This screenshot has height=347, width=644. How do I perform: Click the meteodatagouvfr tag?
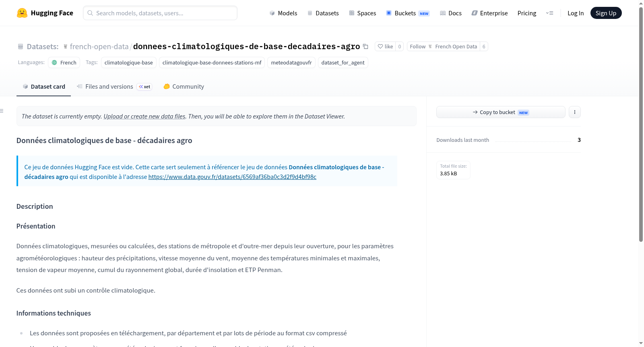click(291, 62)
